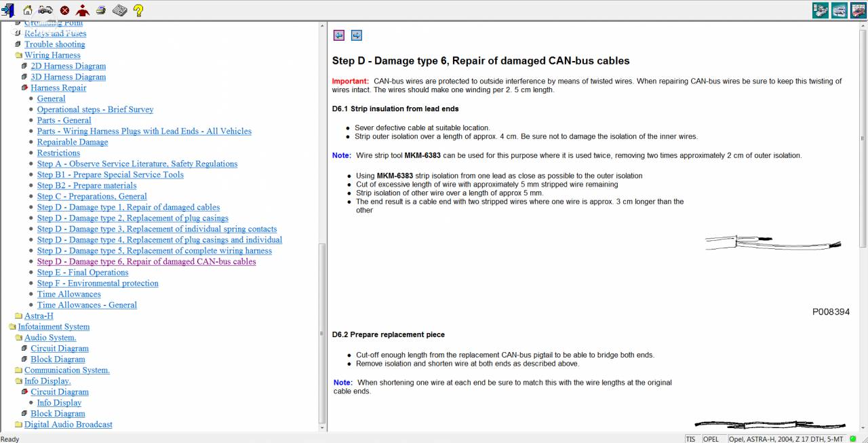
Task: Click the Opel, ASTRA-H, 2004 status bar entry
Action: [x=787, y=438]
